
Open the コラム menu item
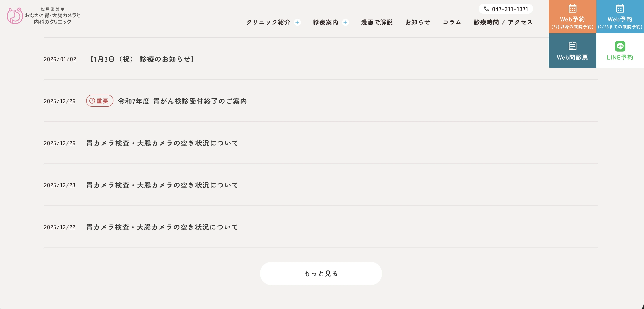coord(452,22)
